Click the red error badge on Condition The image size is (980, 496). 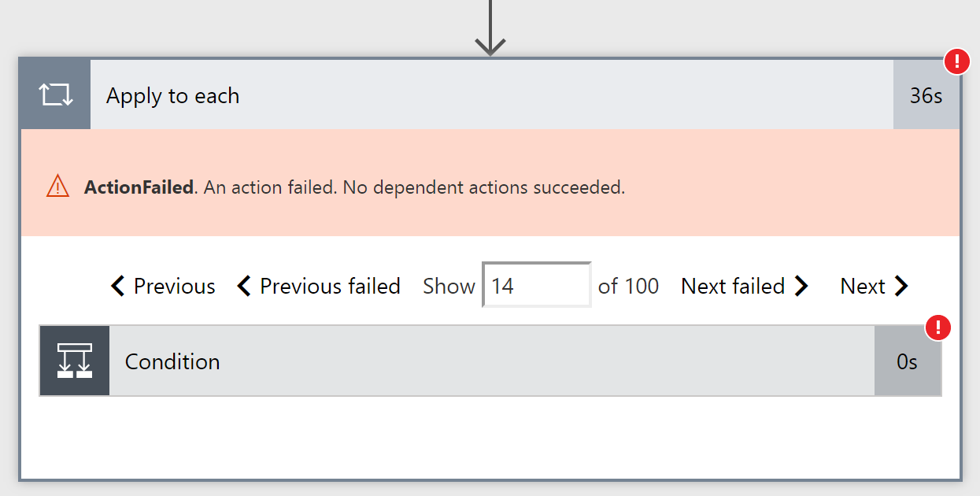click(937, 328)
